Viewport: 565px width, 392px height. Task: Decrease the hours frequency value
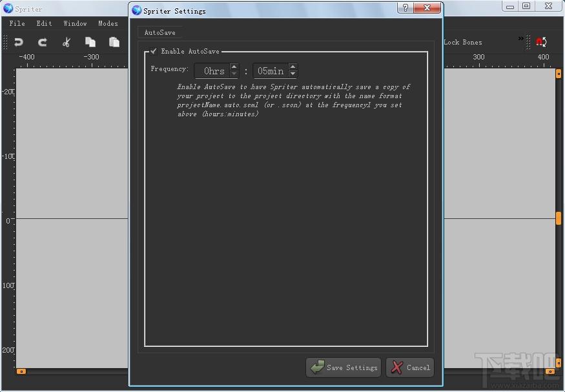234,74
